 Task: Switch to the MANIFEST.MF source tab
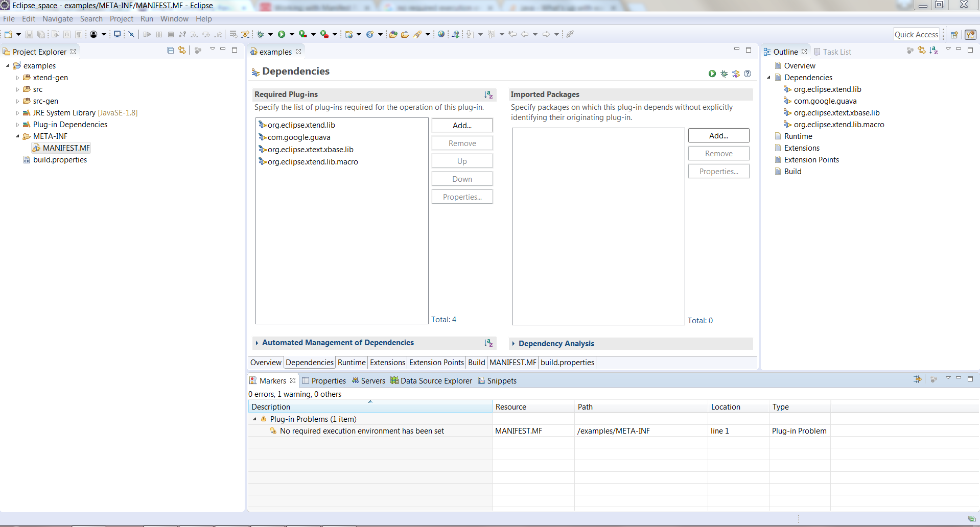(x=513, y=363)
